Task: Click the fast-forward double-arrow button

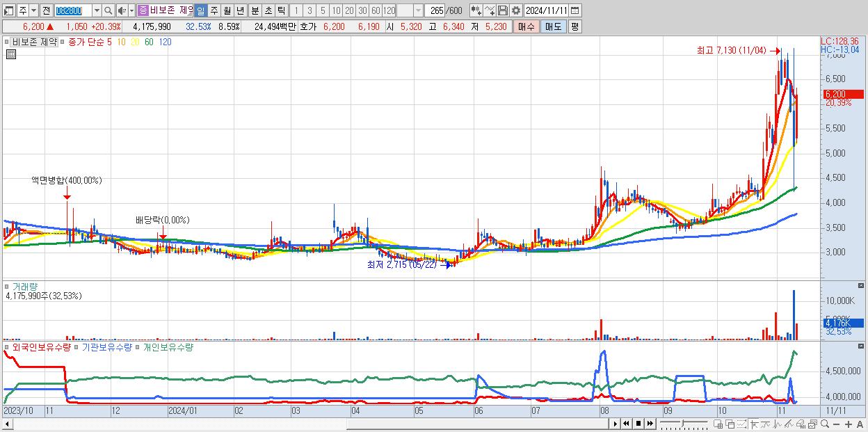Action: pos(650,424)
